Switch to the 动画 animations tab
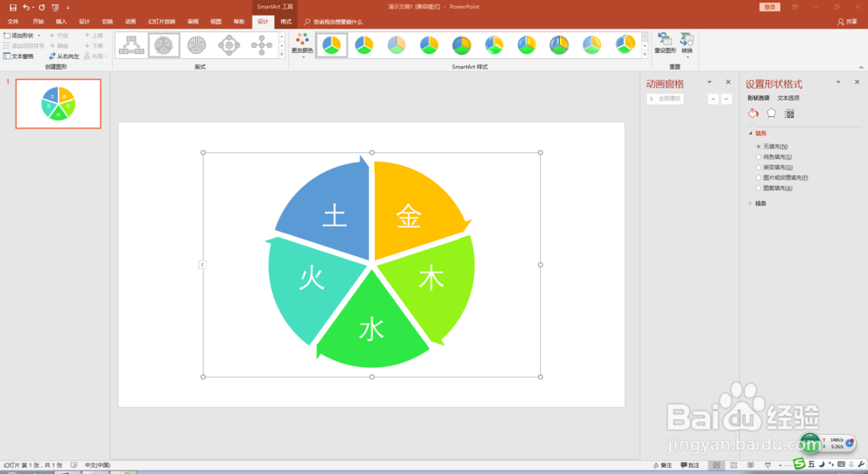Viewport: 868px width, 474px height. tap(131, 22)
